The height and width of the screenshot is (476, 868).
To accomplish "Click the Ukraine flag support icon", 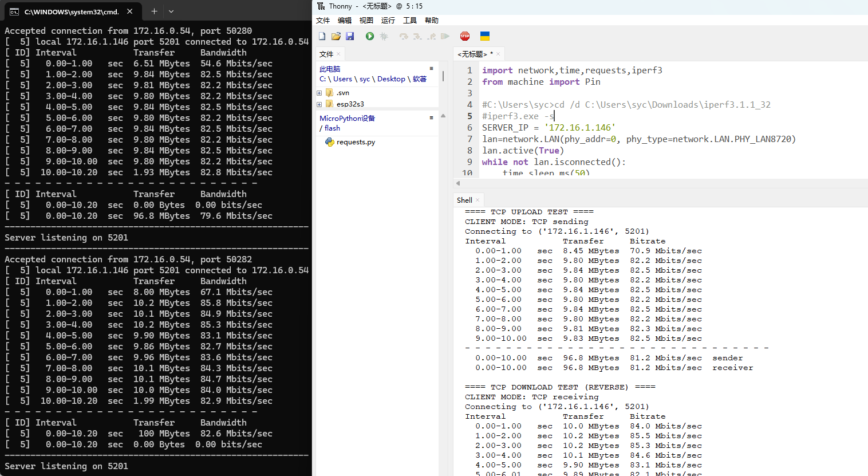I will coord(485,36).
